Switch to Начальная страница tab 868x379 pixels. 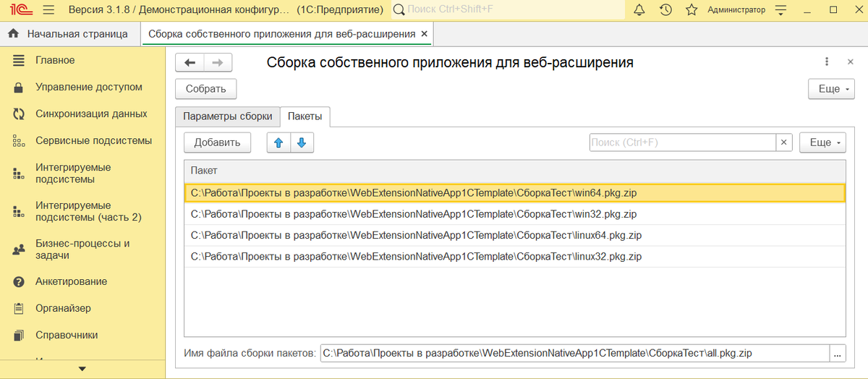click(71, 34)
